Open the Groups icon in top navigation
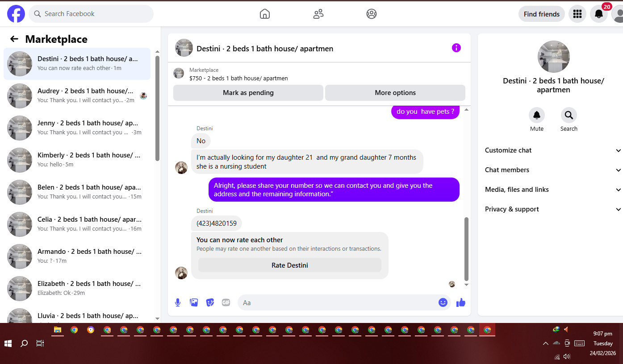The height and width of the screenshot is (364, 623). tap(372, 14)
